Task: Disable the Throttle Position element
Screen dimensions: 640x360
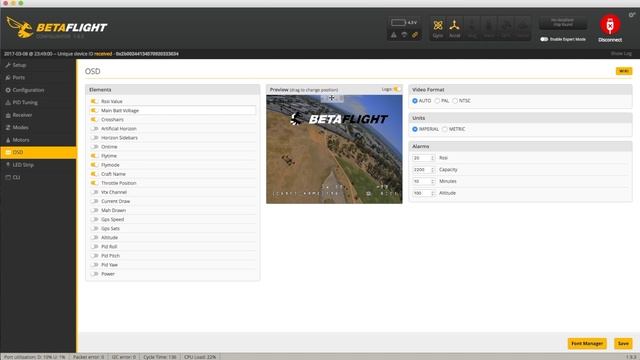Action: (94, 183)
